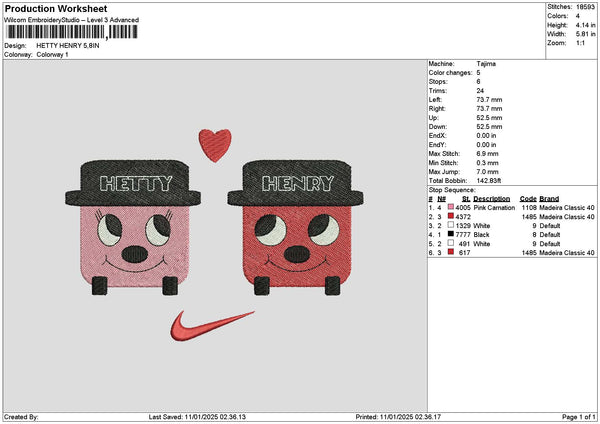
Task: Select the red swatch beside thread 4372
Action: [x=451, y=216]
